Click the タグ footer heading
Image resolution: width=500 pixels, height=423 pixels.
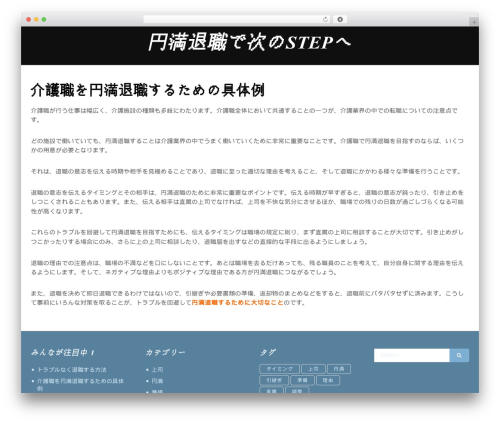pyautogui.click(x=268, y=352)
